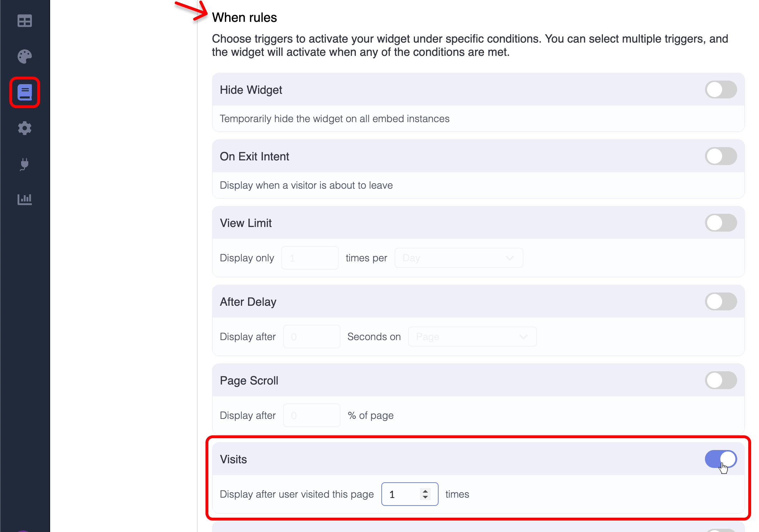Open the settings gear icon in sidebar

coord(25,128)
